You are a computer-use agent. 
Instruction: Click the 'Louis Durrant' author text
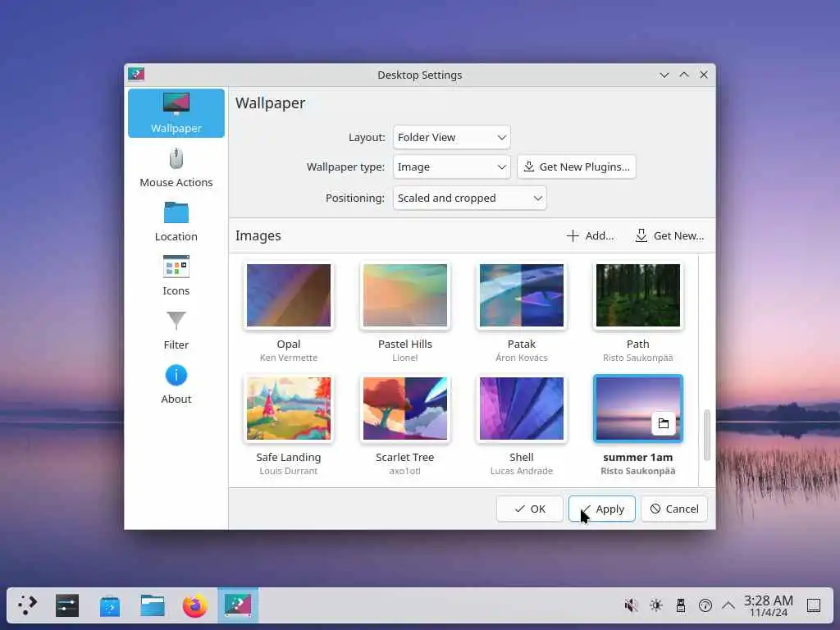pos(289,471)
